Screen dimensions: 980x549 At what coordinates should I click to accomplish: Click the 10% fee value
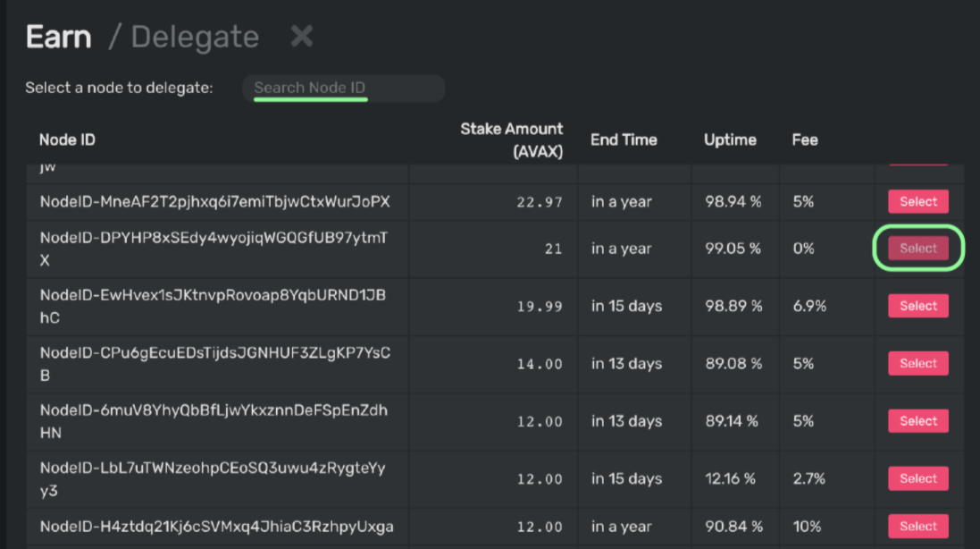click(807, 527)
